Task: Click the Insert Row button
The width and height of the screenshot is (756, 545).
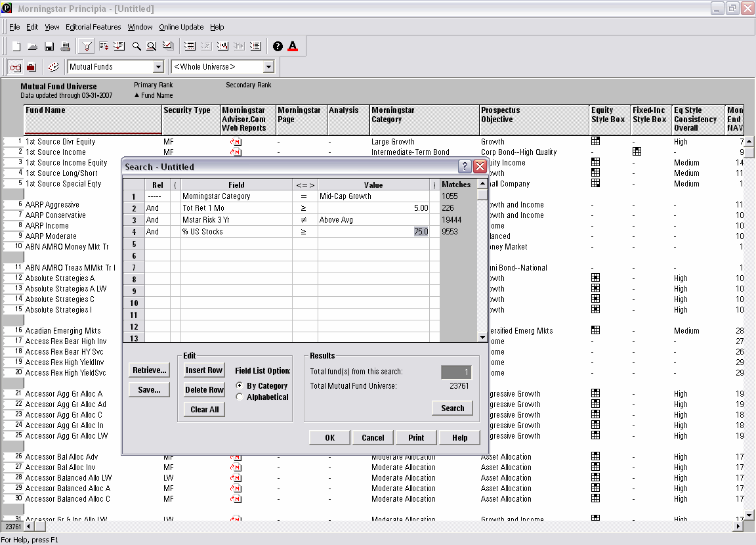Action: (x=204, y=370)
